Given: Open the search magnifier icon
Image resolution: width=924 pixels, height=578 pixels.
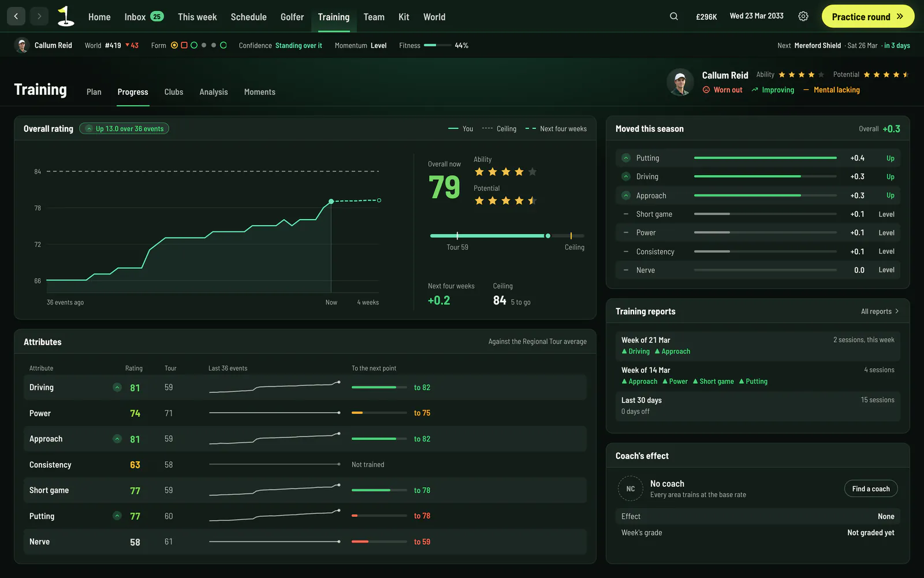Looking at the screenshot, I should point(674,16).
